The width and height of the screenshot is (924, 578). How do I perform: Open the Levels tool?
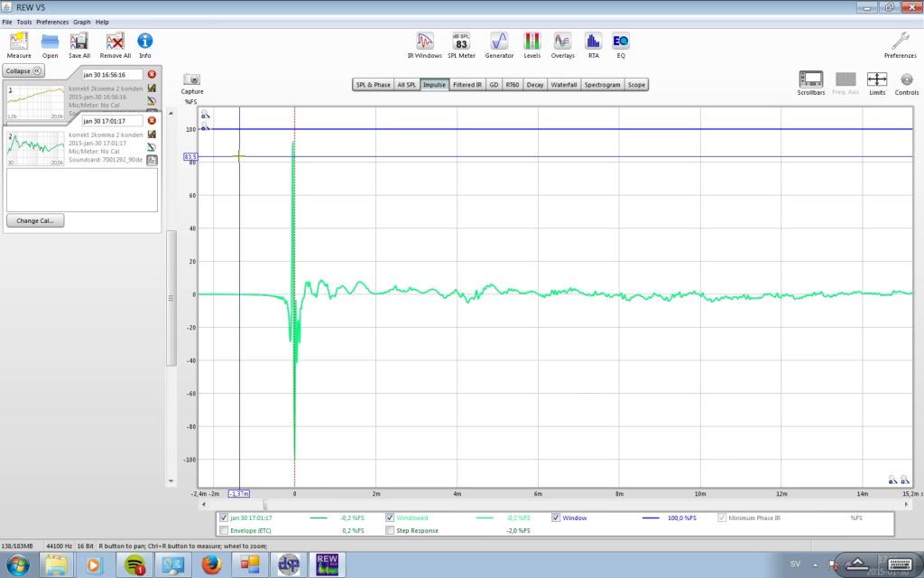[x=532, y=42]
